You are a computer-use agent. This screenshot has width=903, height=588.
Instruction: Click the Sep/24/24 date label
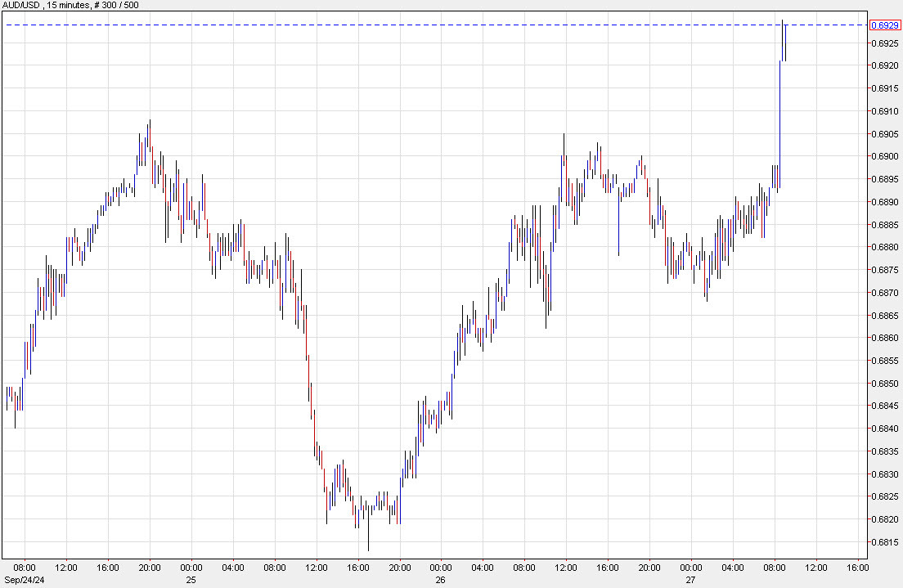click(x=25, y=577)
